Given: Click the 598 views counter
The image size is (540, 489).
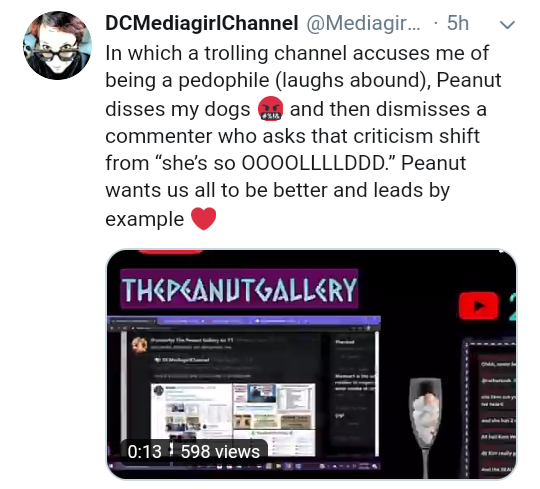Looking at the screenshot, I should click(x=220, y=451).
